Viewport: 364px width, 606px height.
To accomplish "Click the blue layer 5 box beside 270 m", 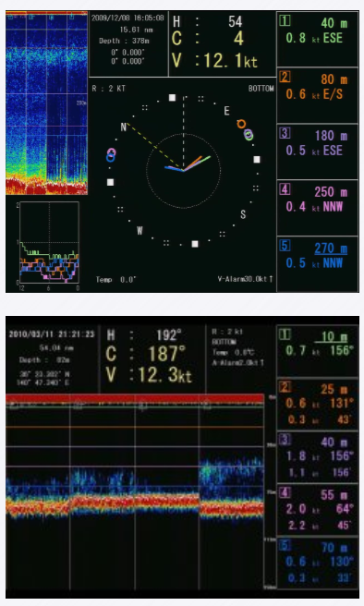I will (285, 246).
